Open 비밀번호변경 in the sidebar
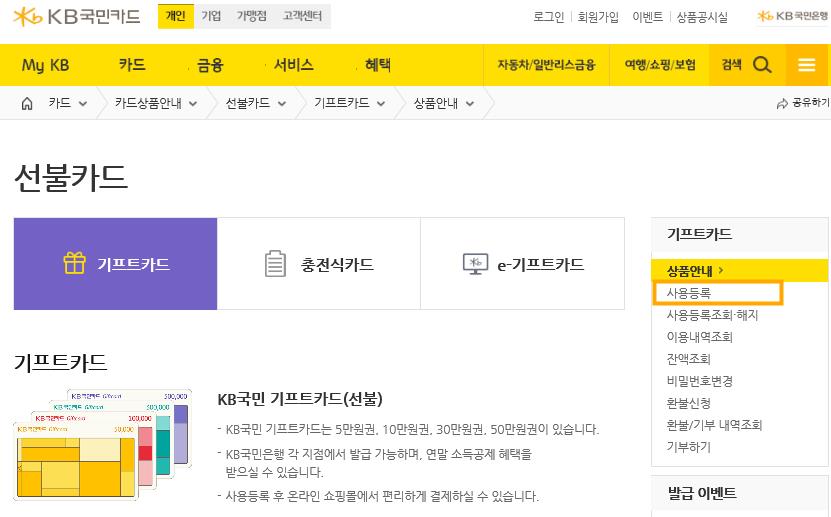831x517 pixels. click(700, 381)
